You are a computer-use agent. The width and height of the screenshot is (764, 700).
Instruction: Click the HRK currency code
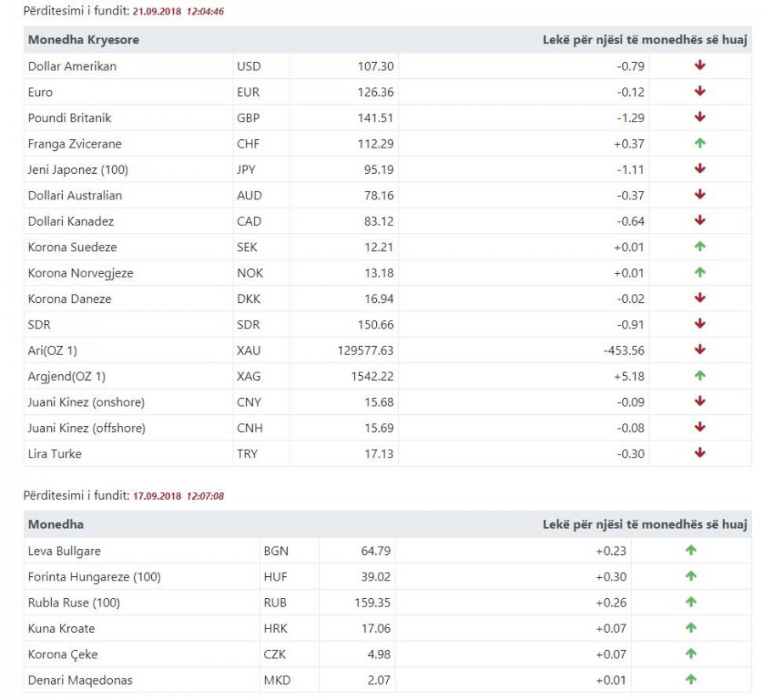(275, 629)
